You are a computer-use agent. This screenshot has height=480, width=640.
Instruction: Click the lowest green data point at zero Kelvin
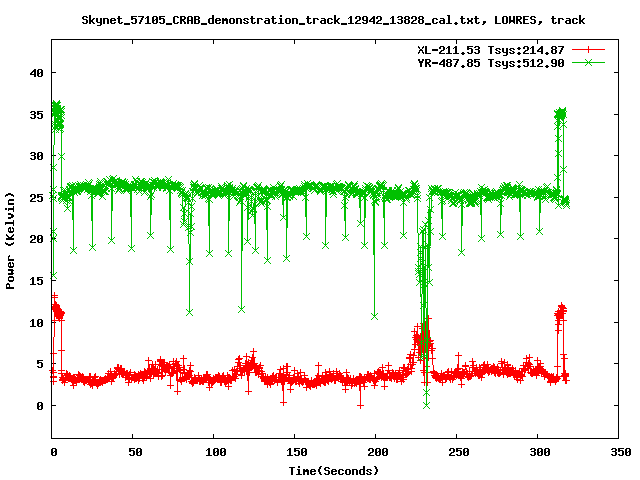point(427,405)
